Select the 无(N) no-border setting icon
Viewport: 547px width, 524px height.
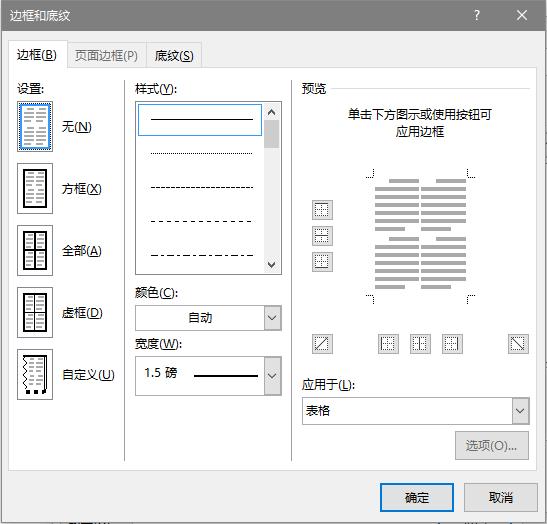[35, 126]
